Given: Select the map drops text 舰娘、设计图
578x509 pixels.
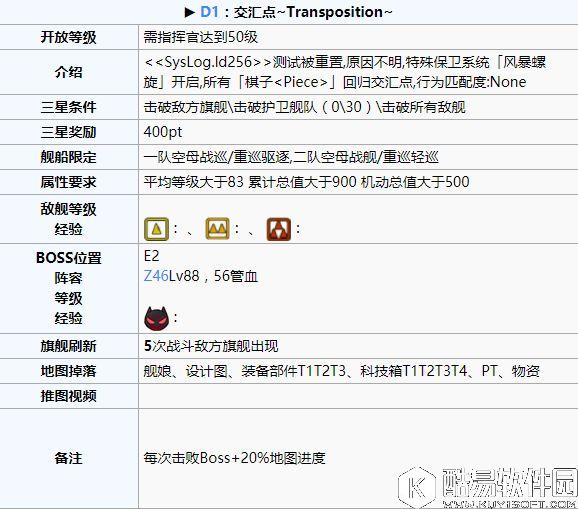Looking at the screenshot, I should click(185, 371).
